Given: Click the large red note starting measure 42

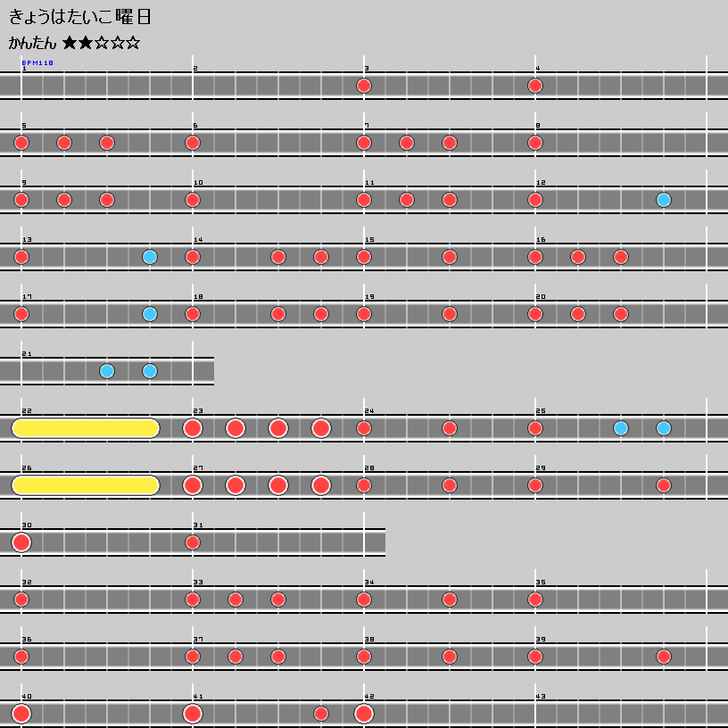Looking at the screenshot, I should (364, 714).
